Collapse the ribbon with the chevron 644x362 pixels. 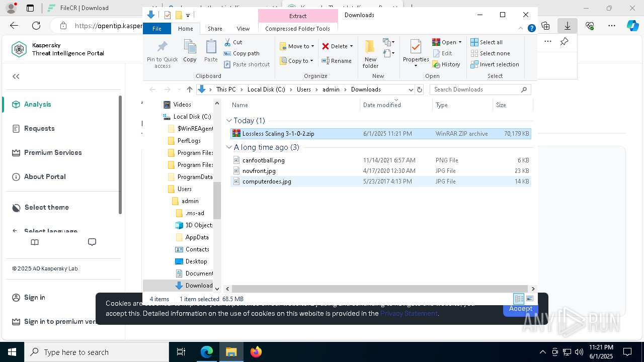click(x=521, y=29)
